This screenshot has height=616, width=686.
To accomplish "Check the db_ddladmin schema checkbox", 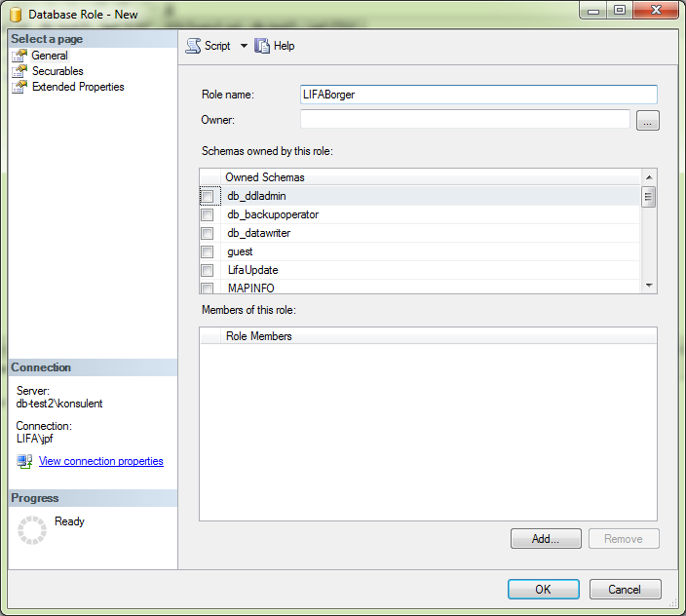I will (207, 196).
